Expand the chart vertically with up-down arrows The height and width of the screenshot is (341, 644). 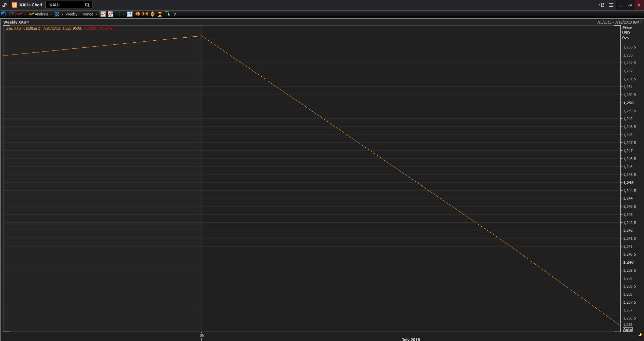[x=152, y=14]
